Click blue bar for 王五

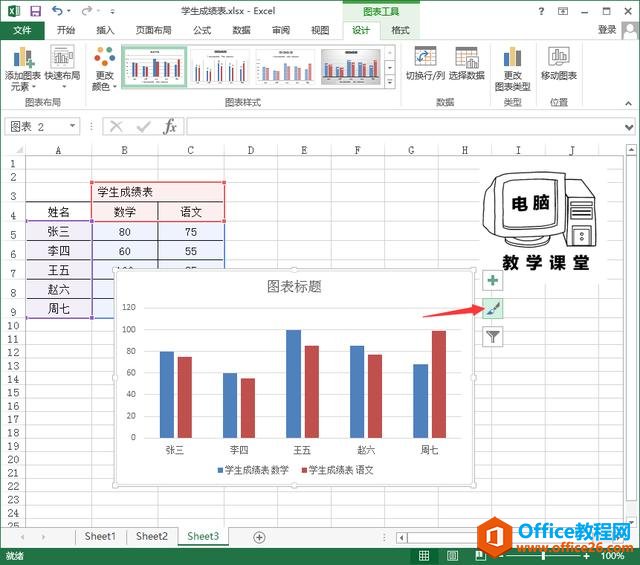[293, 384]
